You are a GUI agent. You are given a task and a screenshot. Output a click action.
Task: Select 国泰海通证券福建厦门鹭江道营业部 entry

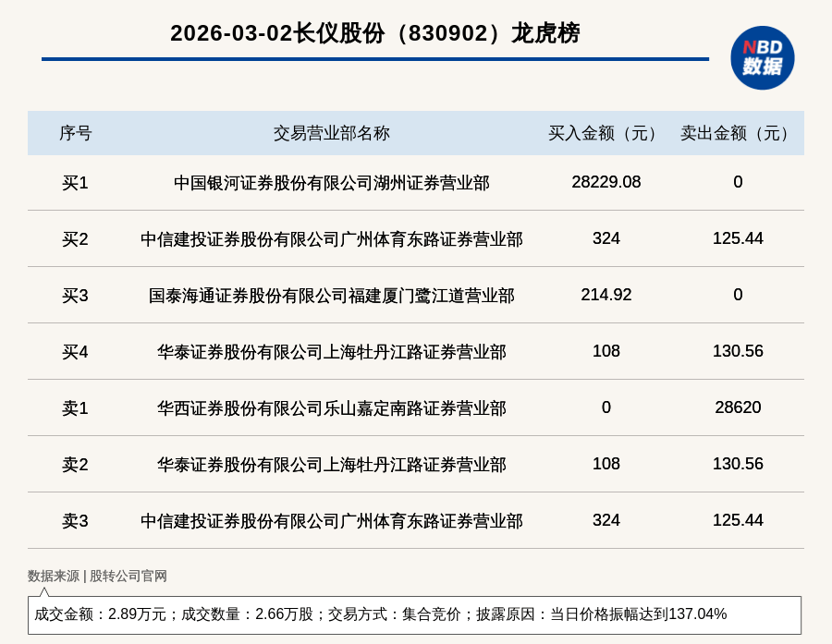(333, 295)
